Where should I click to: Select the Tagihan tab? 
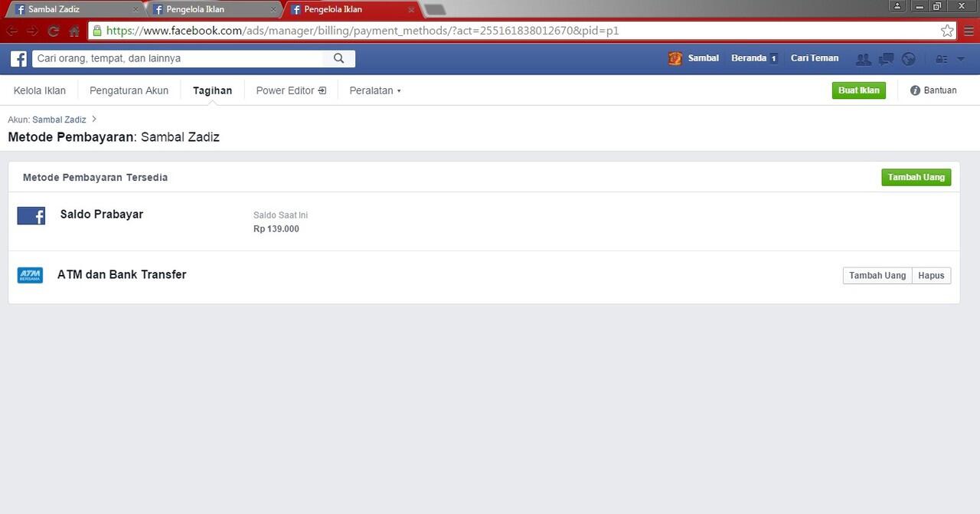[212, 90]
